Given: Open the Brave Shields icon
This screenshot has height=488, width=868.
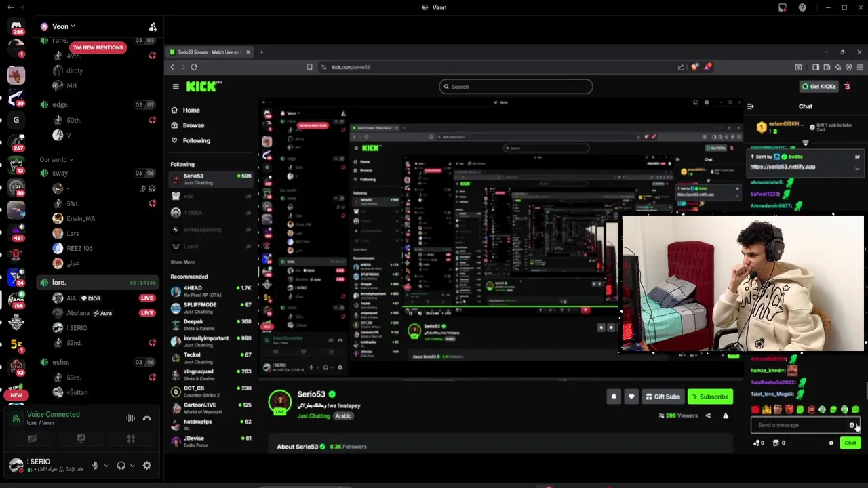Looking at the screenshot, I should coord(695,67).
